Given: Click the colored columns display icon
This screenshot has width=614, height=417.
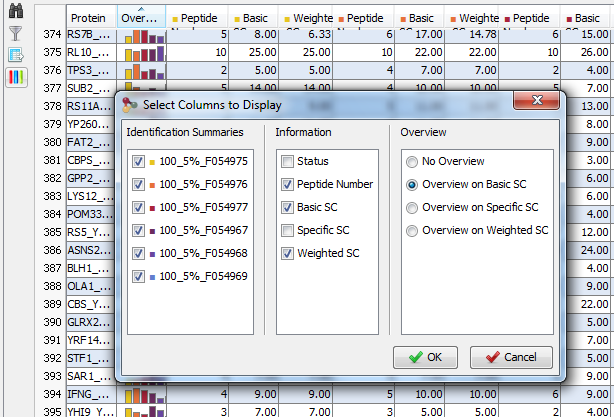Looking at the screenshot, I should [15, 77].
